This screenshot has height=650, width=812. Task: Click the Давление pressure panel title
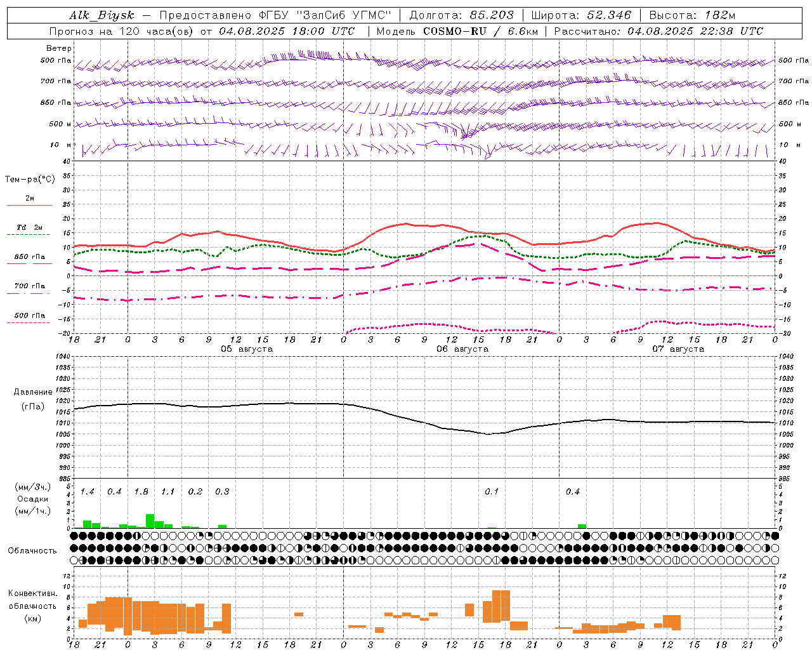[33, 392]
